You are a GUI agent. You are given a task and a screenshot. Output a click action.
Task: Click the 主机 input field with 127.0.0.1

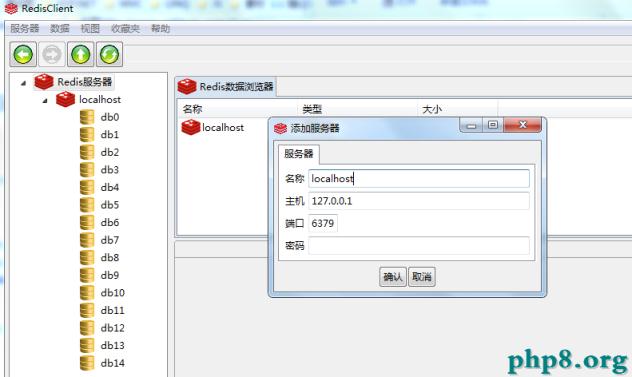[419, 201]
